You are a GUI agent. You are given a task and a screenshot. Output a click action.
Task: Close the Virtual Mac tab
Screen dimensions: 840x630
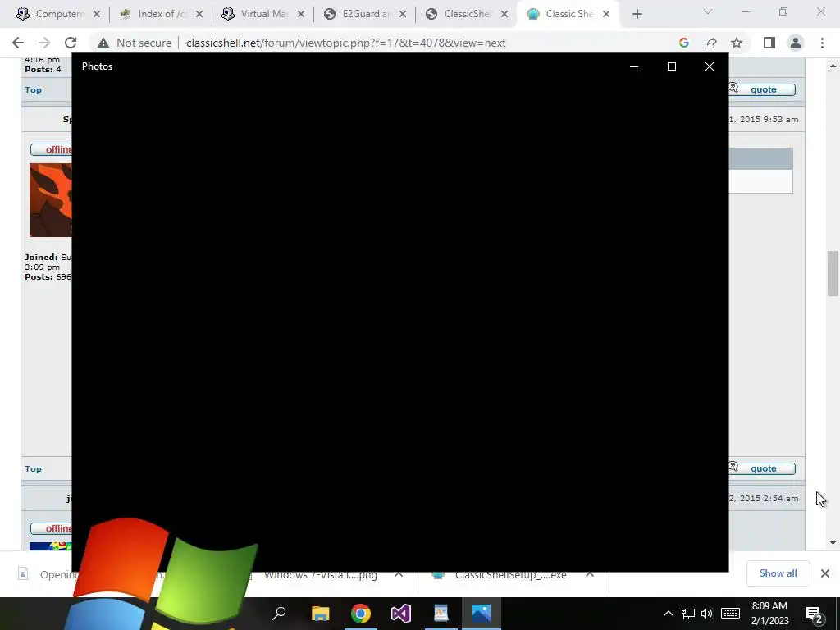pos(301,15)
